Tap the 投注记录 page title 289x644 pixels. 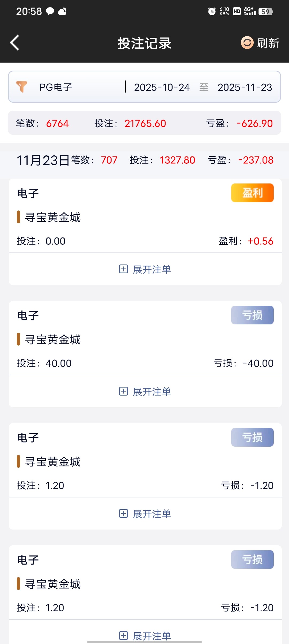tap(144, 43)
